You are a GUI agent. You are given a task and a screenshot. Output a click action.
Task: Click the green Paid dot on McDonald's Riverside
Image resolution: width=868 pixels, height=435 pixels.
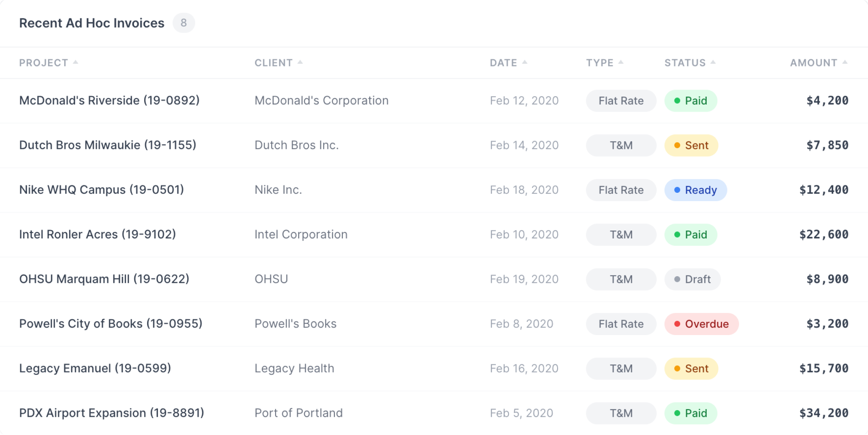point(677,100)
